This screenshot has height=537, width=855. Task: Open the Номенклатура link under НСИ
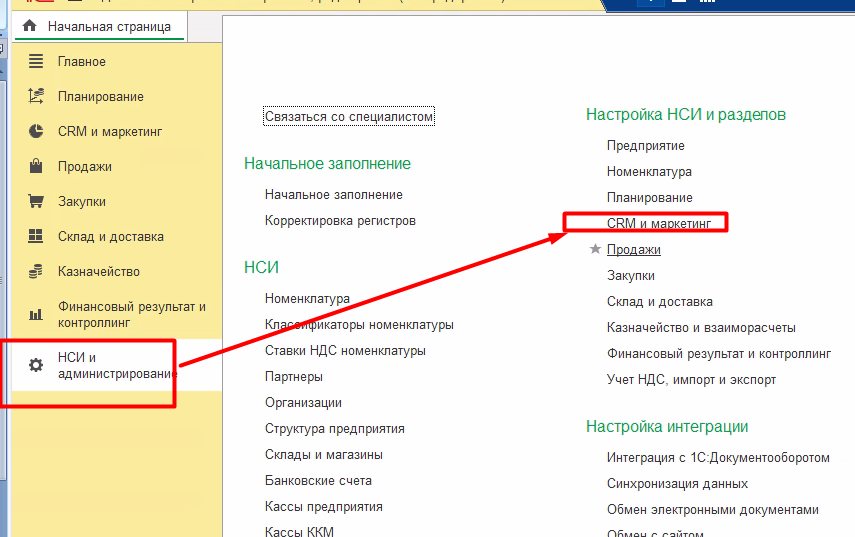tap(307, 299)
